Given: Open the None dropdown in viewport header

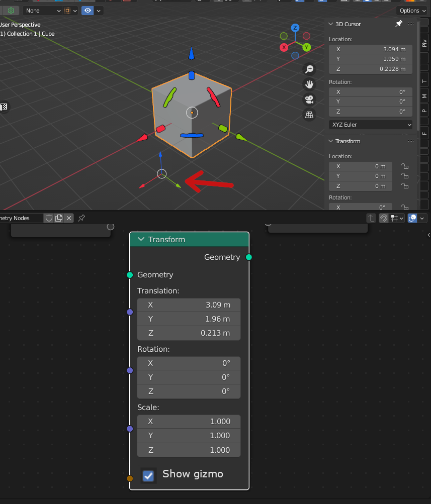Looking at the screenshot, I should (42, 11).
